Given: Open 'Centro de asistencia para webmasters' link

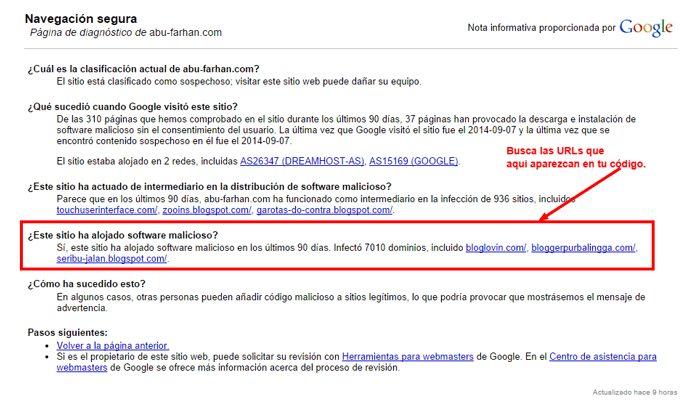Looking at the screenshot, I should [x=603, y=357].
